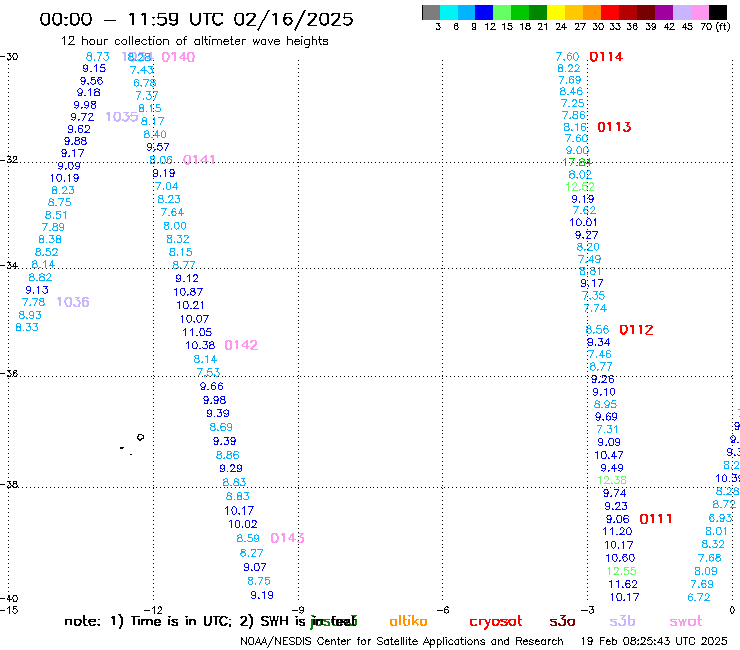
Task: Select the wave height value 9.07
Action: point(255,567)
